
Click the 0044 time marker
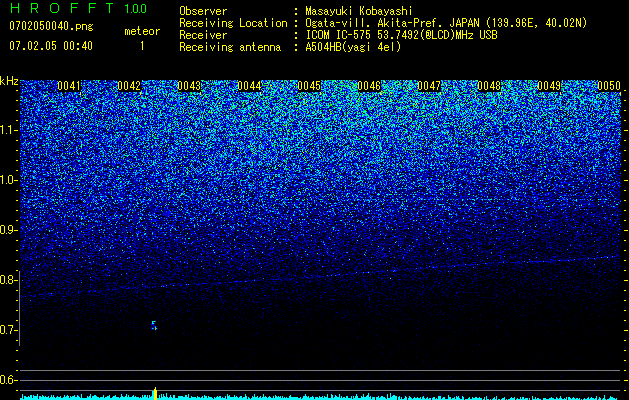coord(249,86)
